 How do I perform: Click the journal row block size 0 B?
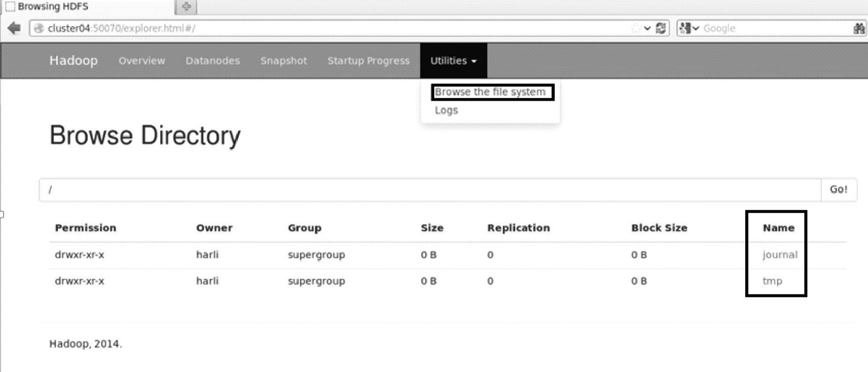(x=639, y=255)
